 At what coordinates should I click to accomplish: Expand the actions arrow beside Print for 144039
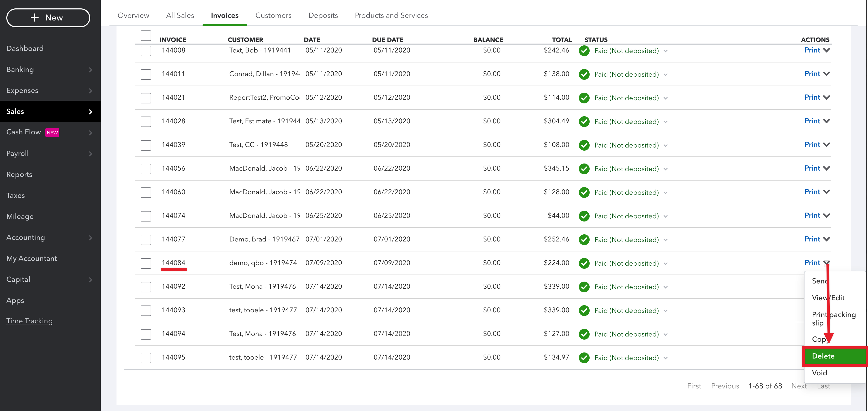coord(826,145)
